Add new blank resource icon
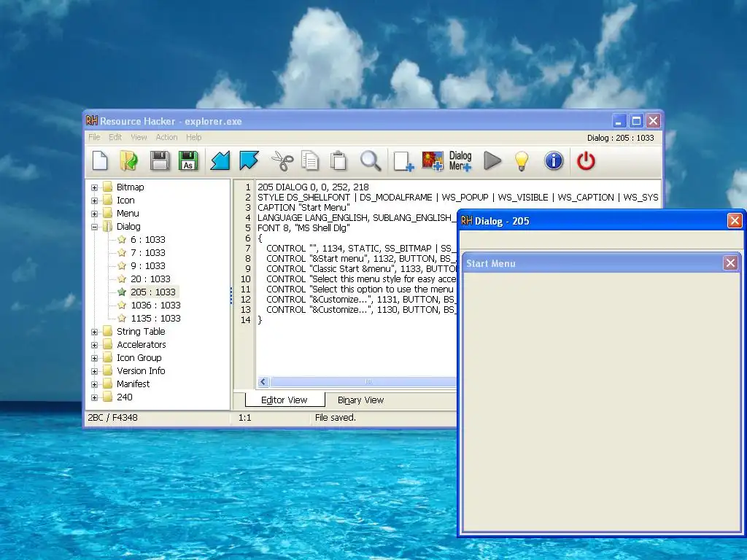 click(403, 161)
